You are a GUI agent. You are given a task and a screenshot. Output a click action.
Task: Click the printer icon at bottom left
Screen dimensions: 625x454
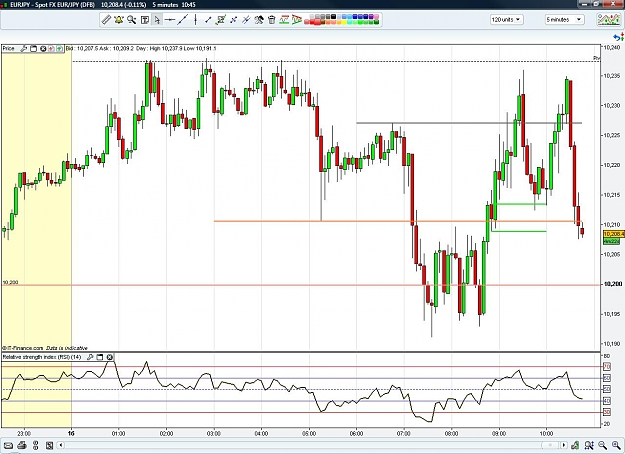[x=22, y=445]
